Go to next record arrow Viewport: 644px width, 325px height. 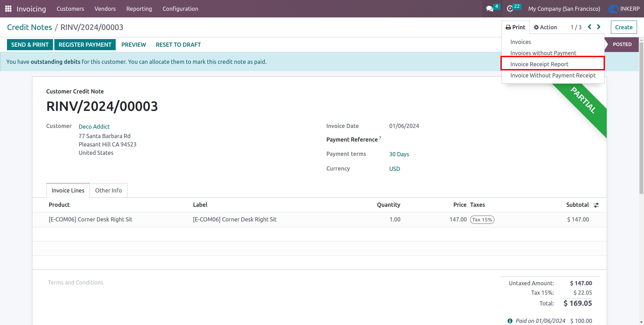pyautogui.click(x=599, y=27)
